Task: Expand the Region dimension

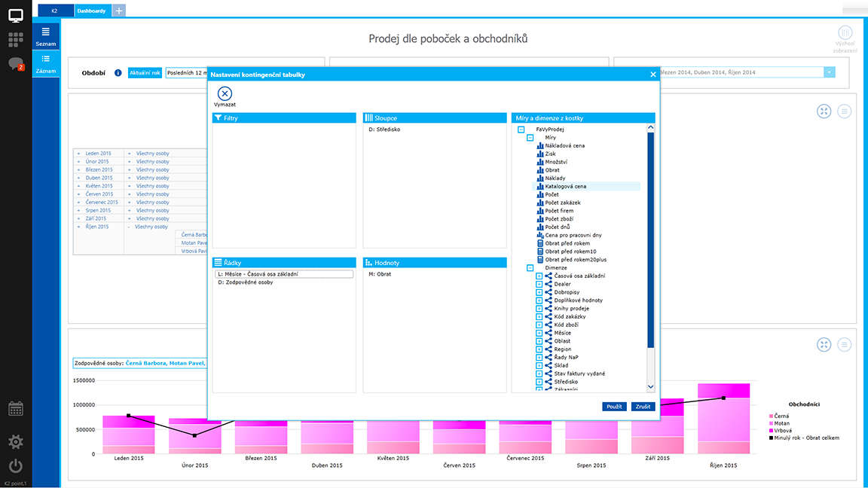Action: pyautogui.click(x=539, y=349)
